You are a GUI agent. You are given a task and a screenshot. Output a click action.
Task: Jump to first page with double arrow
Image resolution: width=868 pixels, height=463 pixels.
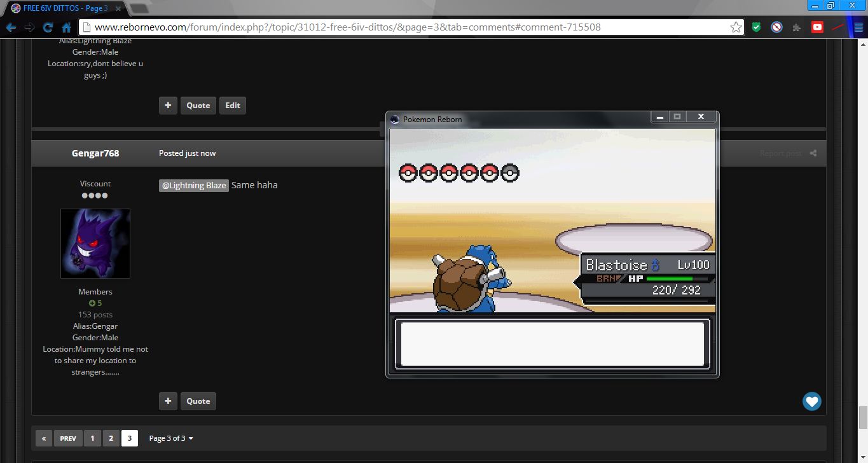44,438
